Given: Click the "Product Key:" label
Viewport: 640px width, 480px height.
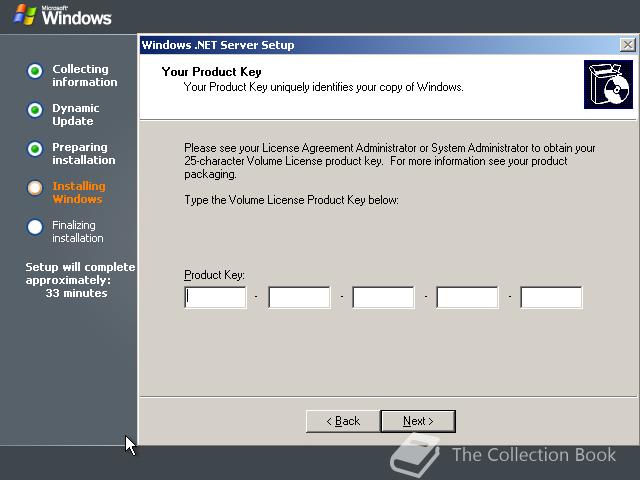Looking at the screenshot, I should click(214, 275).
